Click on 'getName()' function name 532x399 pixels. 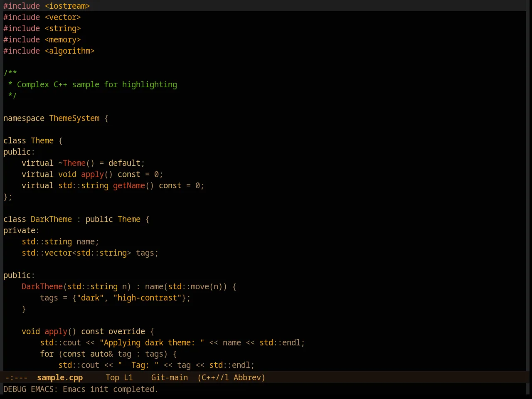point(133,185)
